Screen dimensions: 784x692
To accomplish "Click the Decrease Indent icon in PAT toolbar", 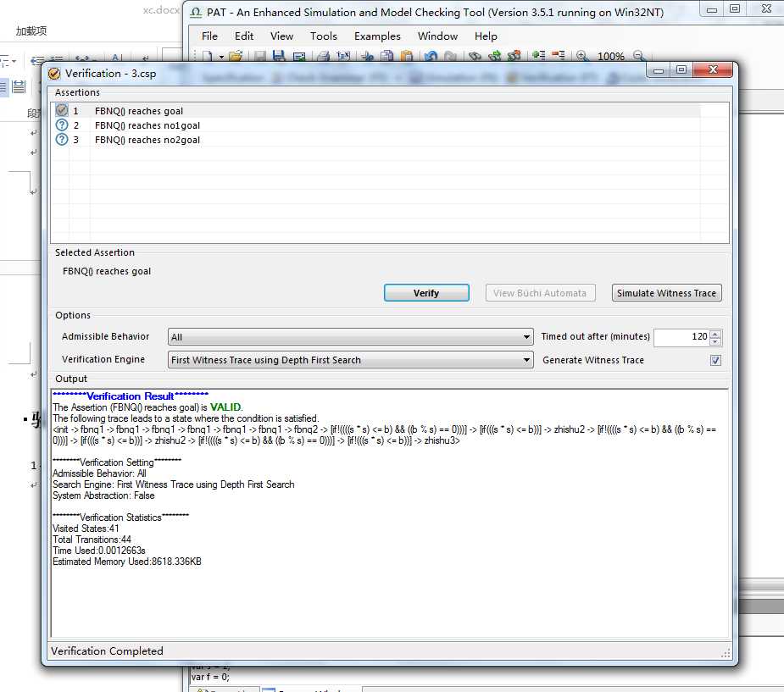I will click(x=559, y=56).
